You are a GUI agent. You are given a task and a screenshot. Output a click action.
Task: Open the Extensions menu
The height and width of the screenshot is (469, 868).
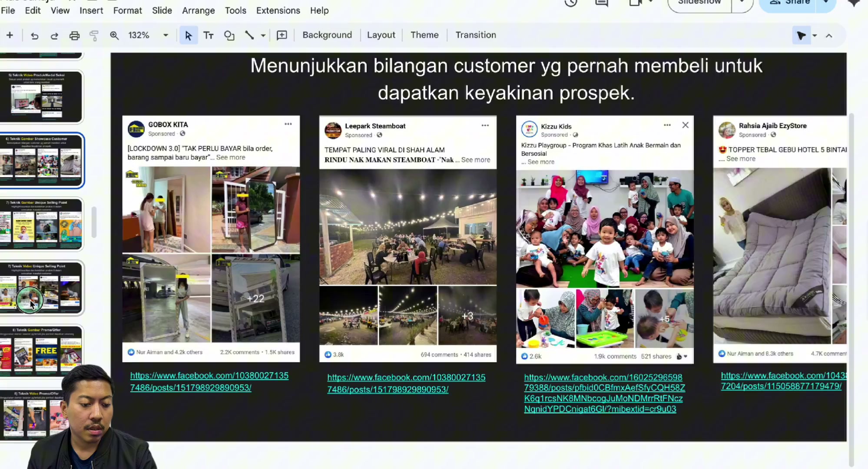point(278,10)
